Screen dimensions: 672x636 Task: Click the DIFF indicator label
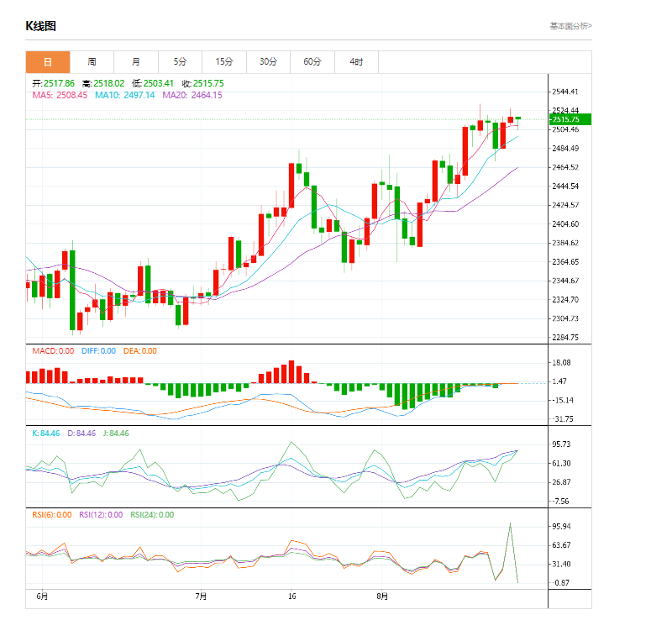click(x=98, y=351)
